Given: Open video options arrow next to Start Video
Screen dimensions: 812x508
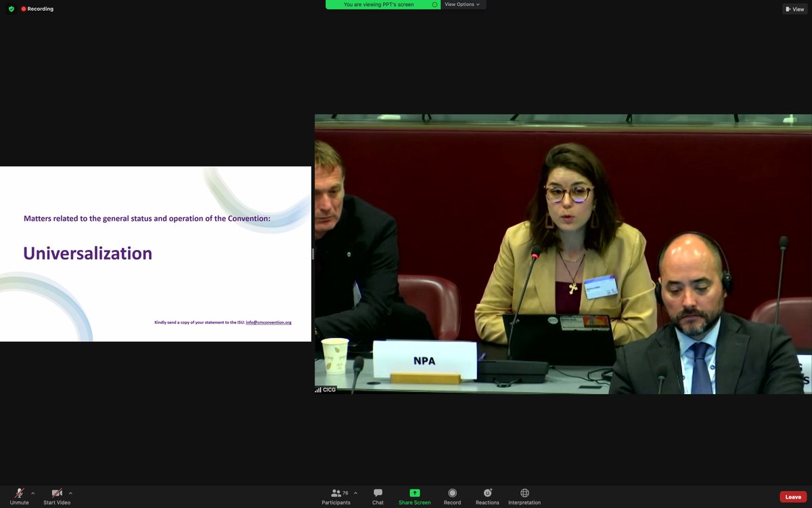Looking at the screenshot, I should pyautogui.click(x=70, y=493).
